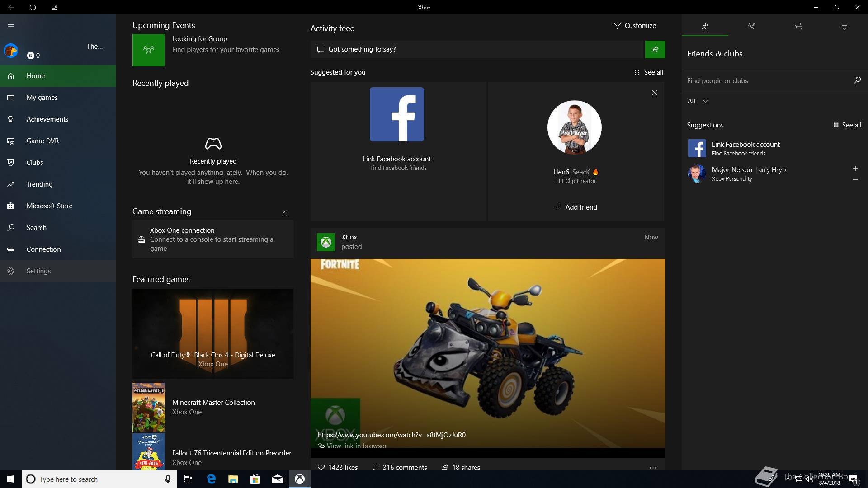Image resolution: width=868 pixels, height=488 pixels.
Task: Open the post more options ellipsis
Action: pos(653,468)
